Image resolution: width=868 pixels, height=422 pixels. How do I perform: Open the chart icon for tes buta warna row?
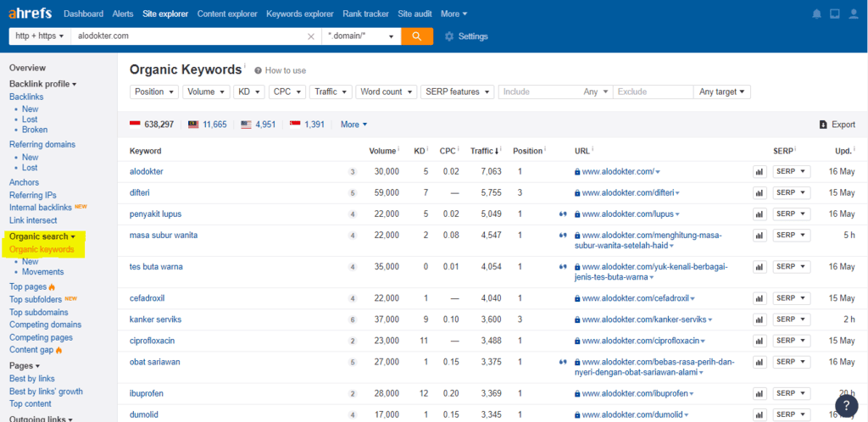click(759, 267)
